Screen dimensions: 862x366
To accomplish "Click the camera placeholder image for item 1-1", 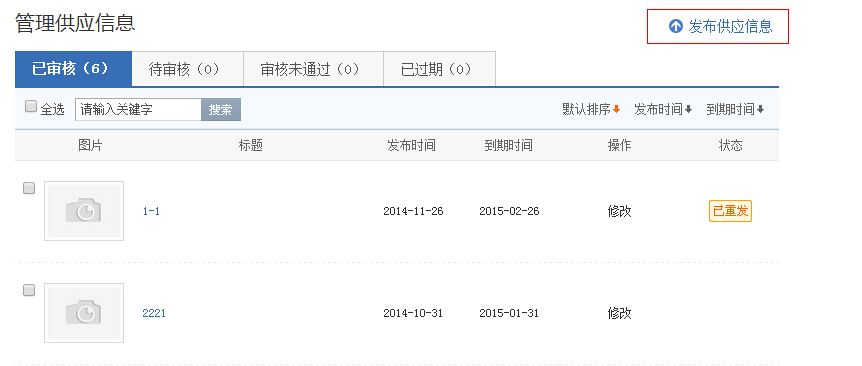I will pos(84,211).
